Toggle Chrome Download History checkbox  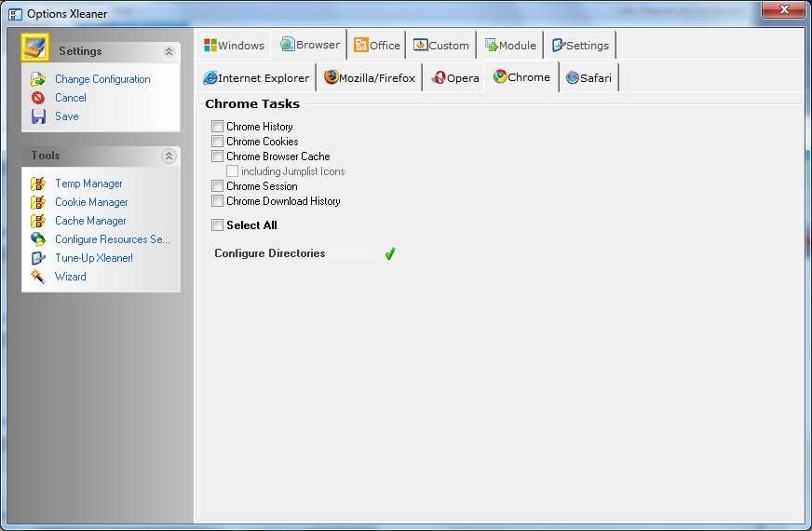coord(218,201)
